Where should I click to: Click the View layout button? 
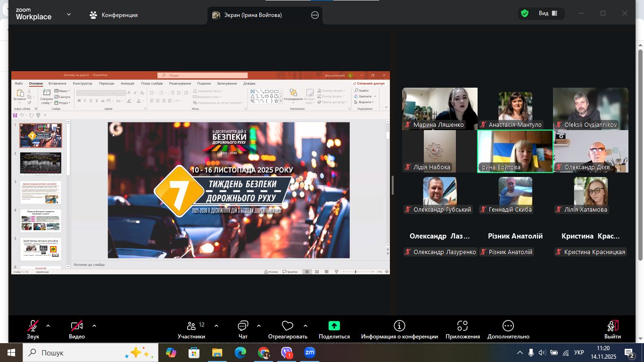pos(547,14)
